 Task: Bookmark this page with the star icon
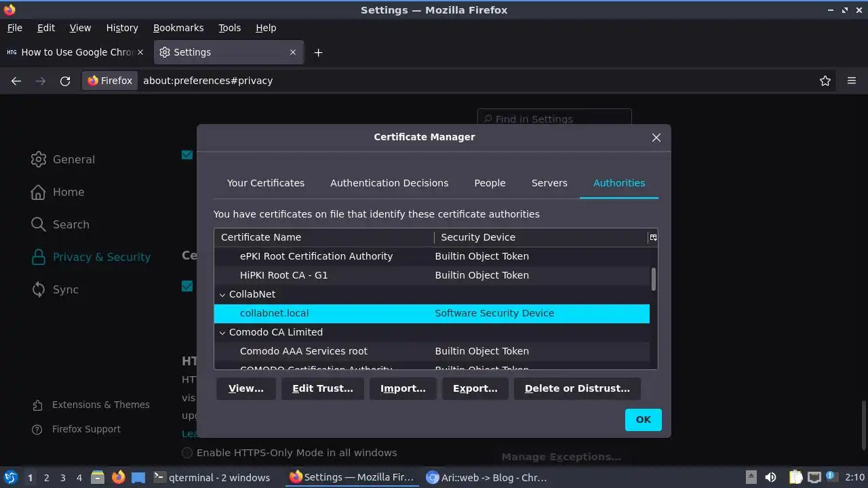click(825, 81)
